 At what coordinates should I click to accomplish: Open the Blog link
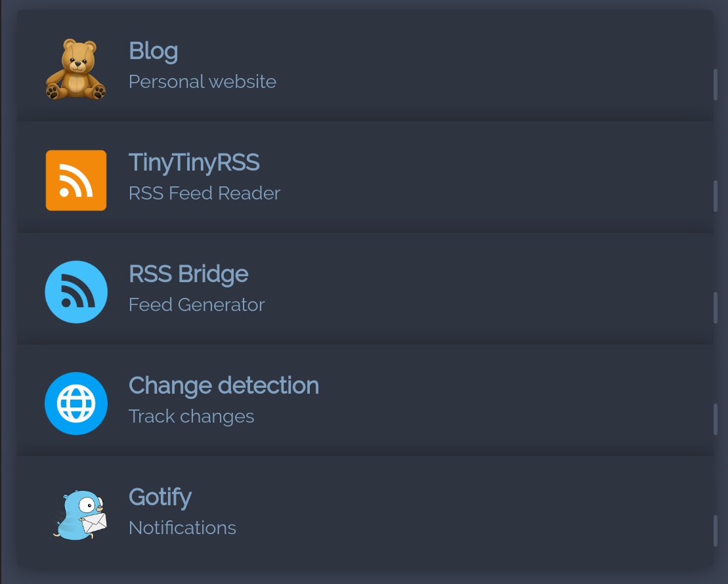[x=153, y=51]
